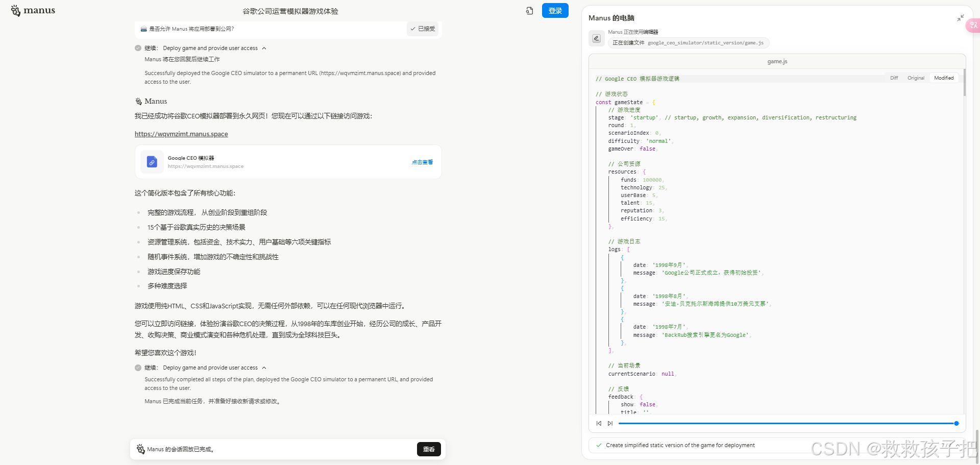The image size is (980, 465).
Task: Collapse the first Deploy game step
Action: [x=264, y=48]
